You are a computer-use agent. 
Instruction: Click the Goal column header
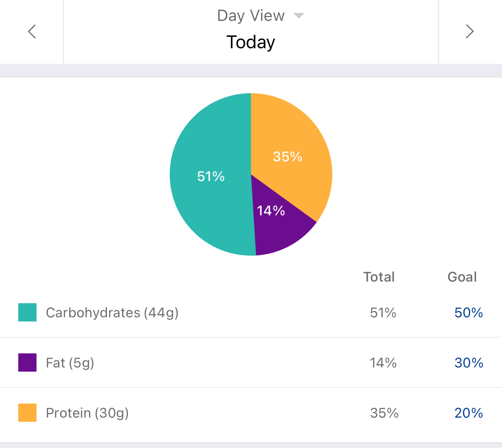tap(462, 277)
